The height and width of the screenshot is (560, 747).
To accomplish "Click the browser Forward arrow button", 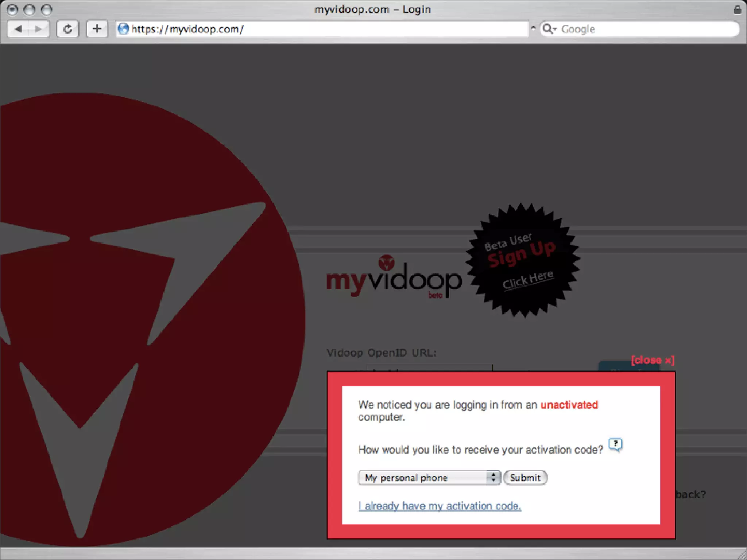I will tap(38, 29).
